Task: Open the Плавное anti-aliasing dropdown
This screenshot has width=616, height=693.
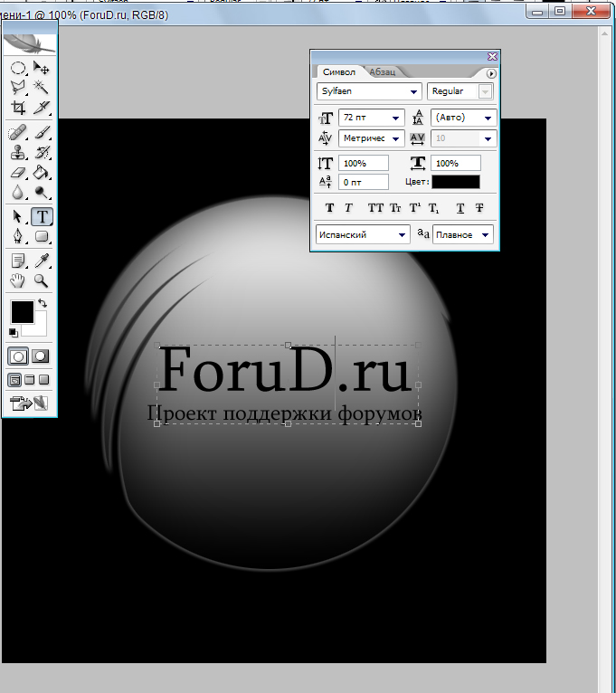Action: (485, 235)
